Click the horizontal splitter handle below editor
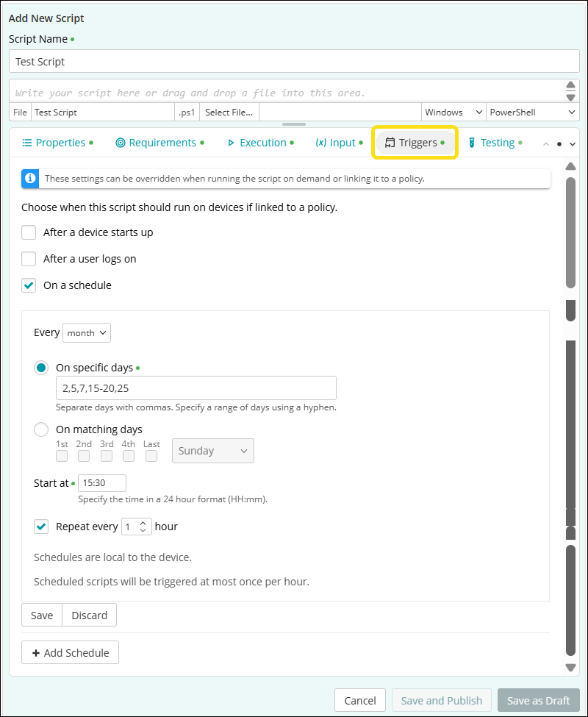Viewport: 588px width, 717px height. point(294,124)
